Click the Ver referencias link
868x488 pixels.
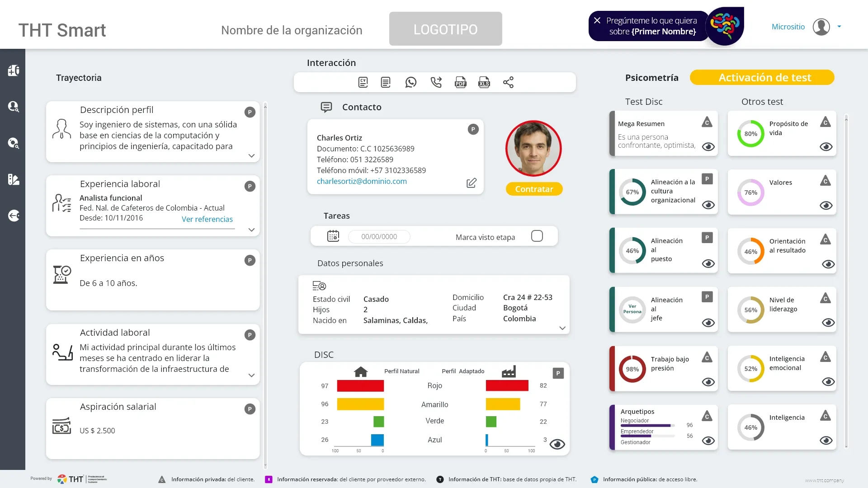207,219
